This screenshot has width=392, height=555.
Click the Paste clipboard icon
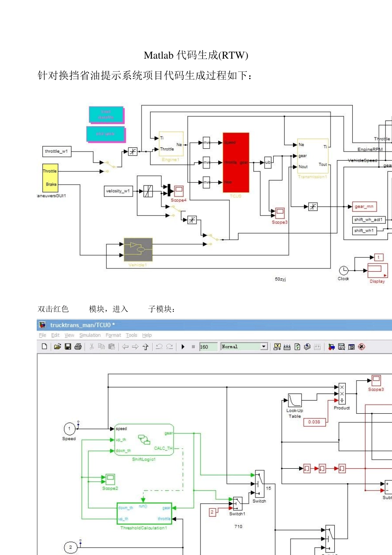click(x=111, y=346)
